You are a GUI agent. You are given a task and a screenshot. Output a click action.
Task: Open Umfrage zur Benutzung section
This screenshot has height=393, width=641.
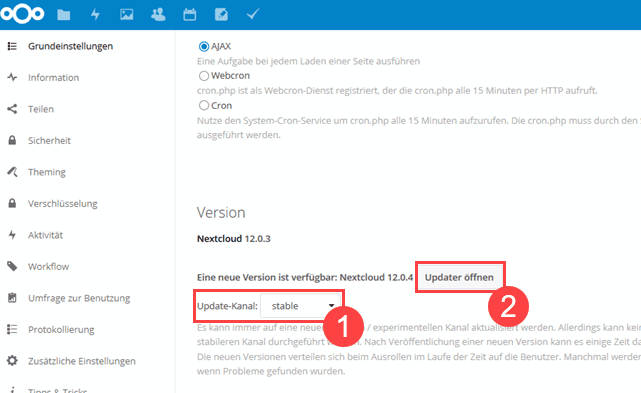tap(79, 298)
